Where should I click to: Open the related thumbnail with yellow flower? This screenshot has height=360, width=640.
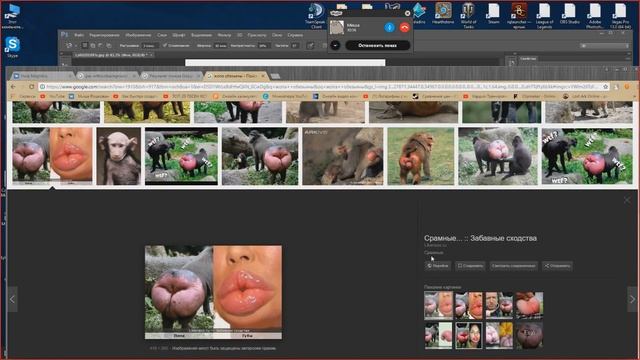499,335
